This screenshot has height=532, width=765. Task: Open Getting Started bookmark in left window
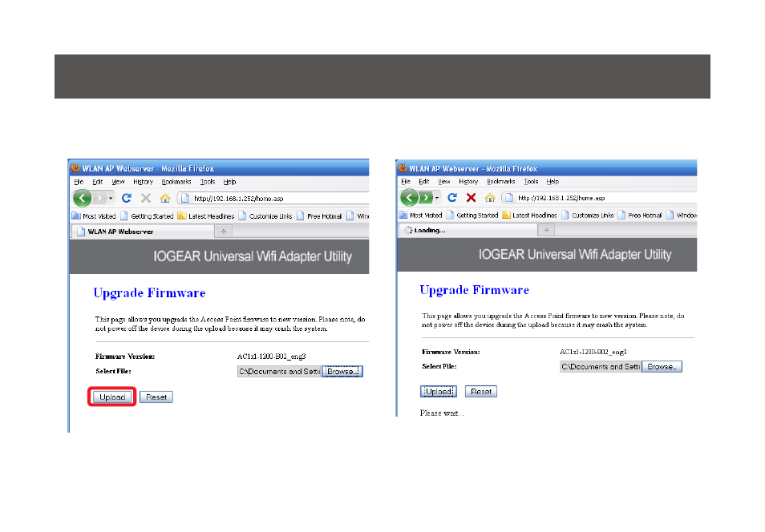click(x=147, y=216)
